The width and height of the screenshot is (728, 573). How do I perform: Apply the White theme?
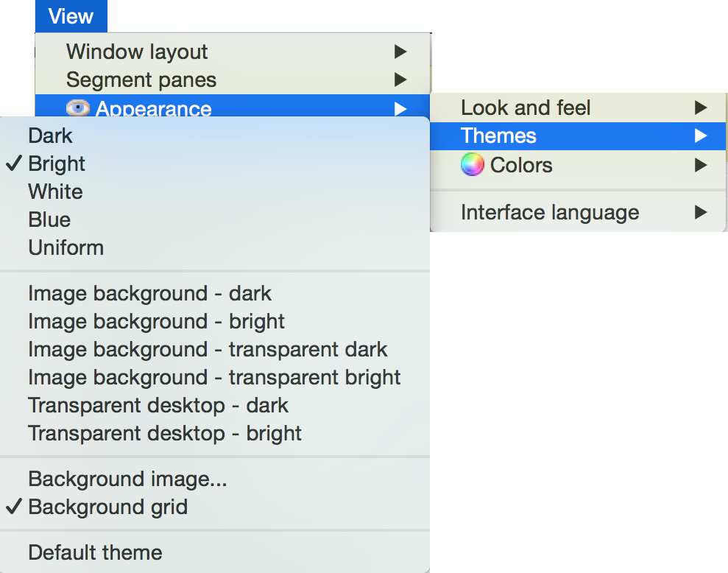point(55,191)
